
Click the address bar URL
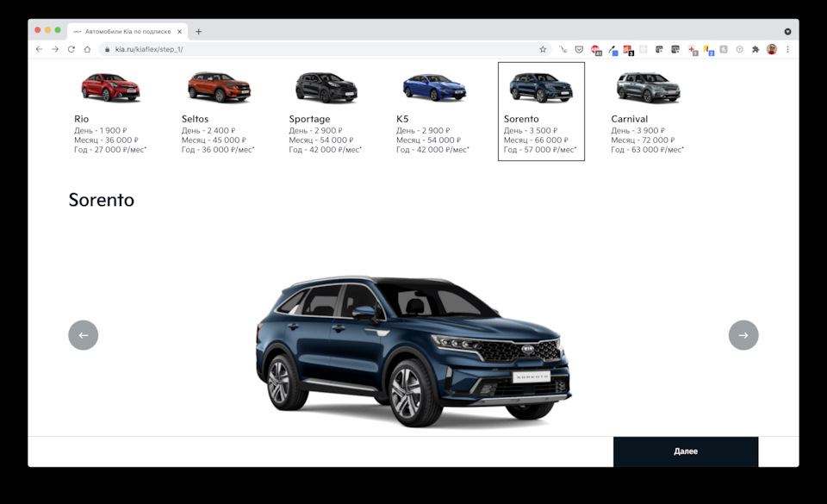(149, 49)
